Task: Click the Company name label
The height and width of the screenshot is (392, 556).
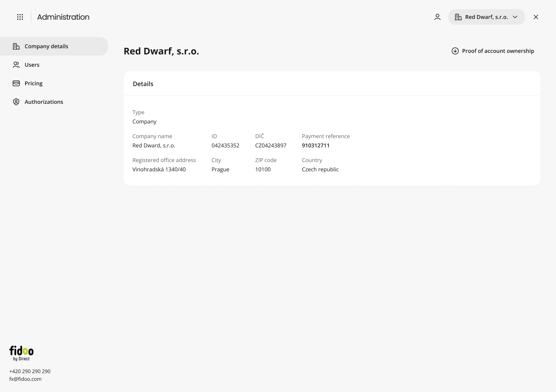Action: [x=152, y=136]
